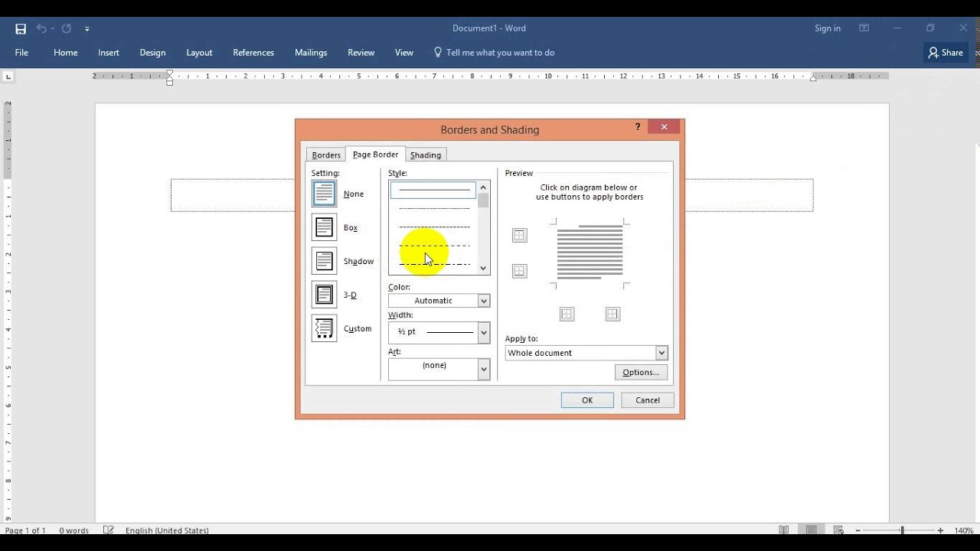
Task: Toggle left border in Preview
Action: (567, 314)
